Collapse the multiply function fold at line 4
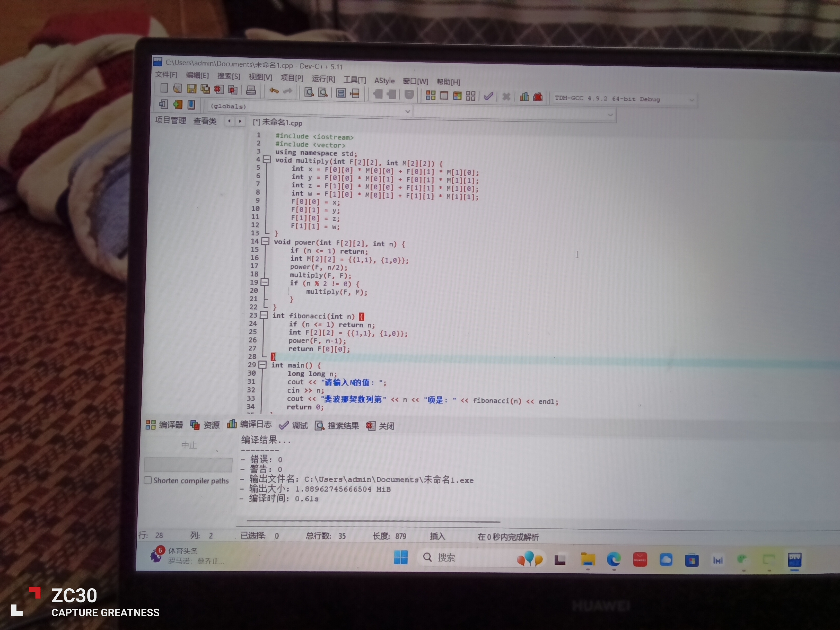840x630 pixels. click(267, 160)
